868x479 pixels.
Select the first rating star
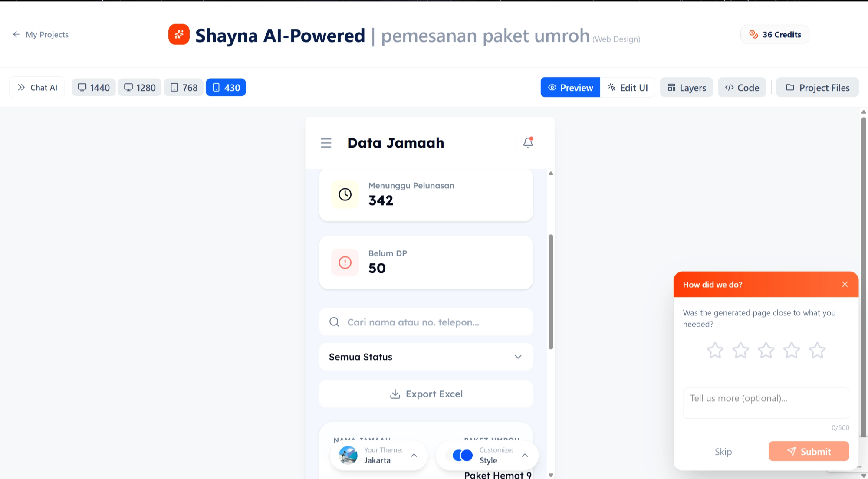click(714, 350)
